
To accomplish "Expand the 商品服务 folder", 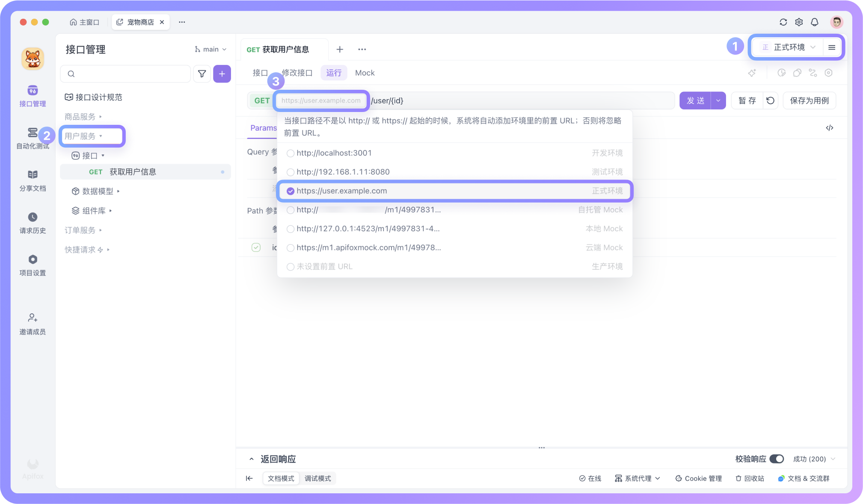I will coord(83,117).
